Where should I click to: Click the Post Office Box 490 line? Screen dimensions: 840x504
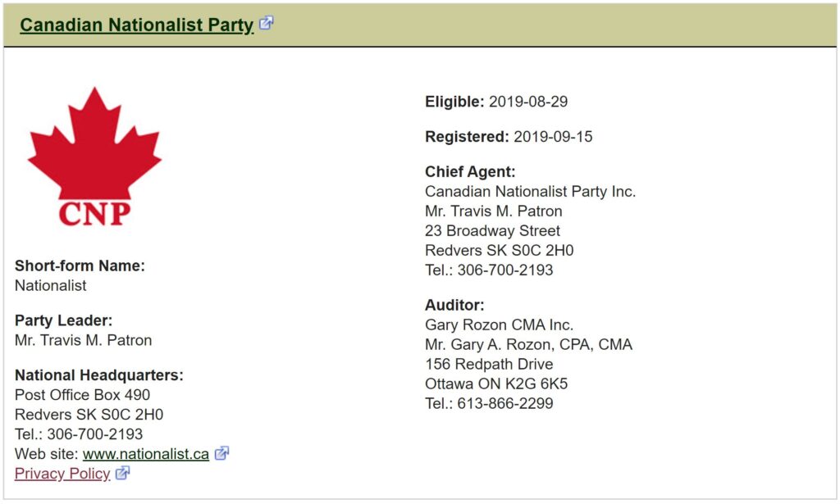pyautogui.click(x=82, y=395)
